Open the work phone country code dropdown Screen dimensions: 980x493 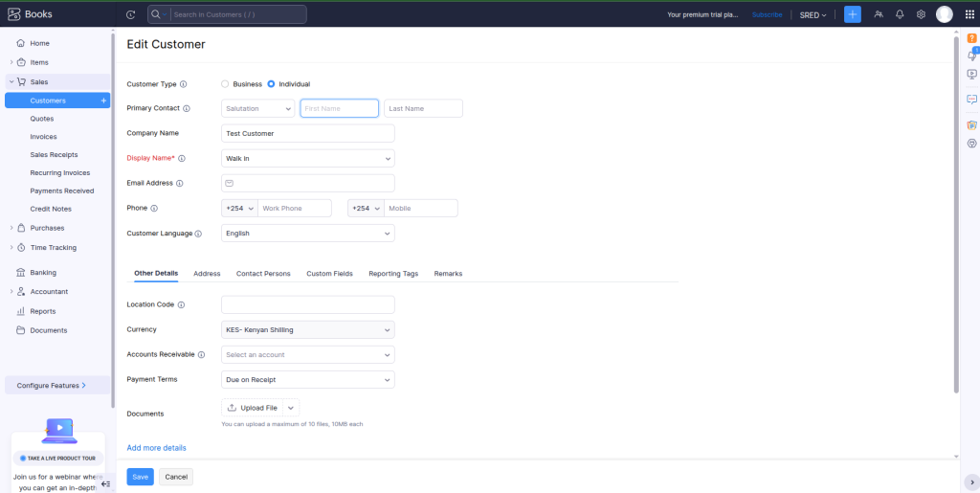pyautogui.click(x=240, y=208)
